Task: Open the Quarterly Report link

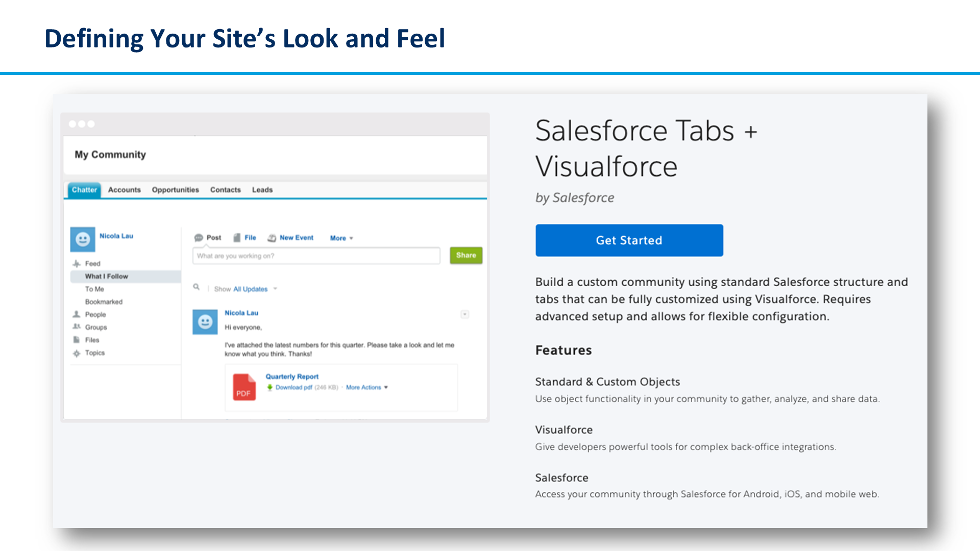Action: coord(292,377)
